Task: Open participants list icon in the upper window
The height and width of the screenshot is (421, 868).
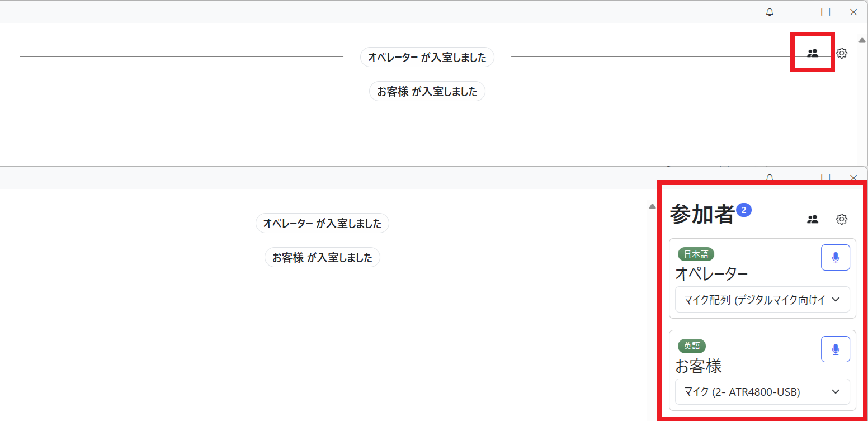Action: click(813, 53)
